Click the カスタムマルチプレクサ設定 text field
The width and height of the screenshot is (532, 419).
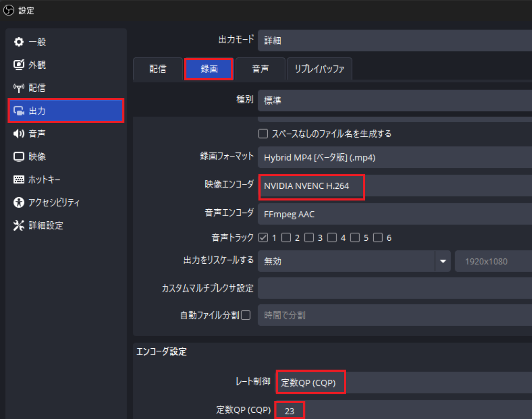pos(394,288)
